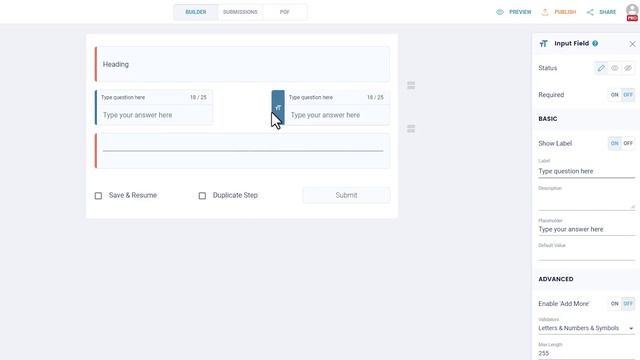Select the right field's question label
The width and height of the screenshot is (640, 360).
tap(311, 98)
